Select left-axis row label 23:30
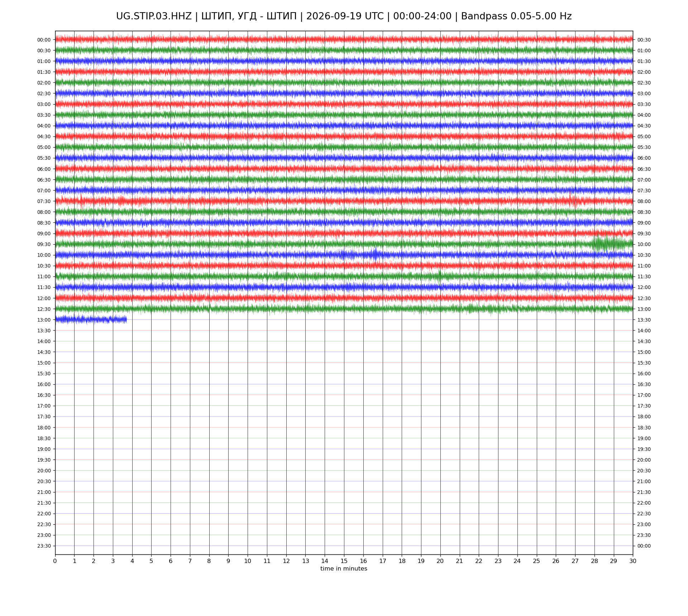Image resolution: width=688 pixels, height=616 pixels. click(44, 546)
